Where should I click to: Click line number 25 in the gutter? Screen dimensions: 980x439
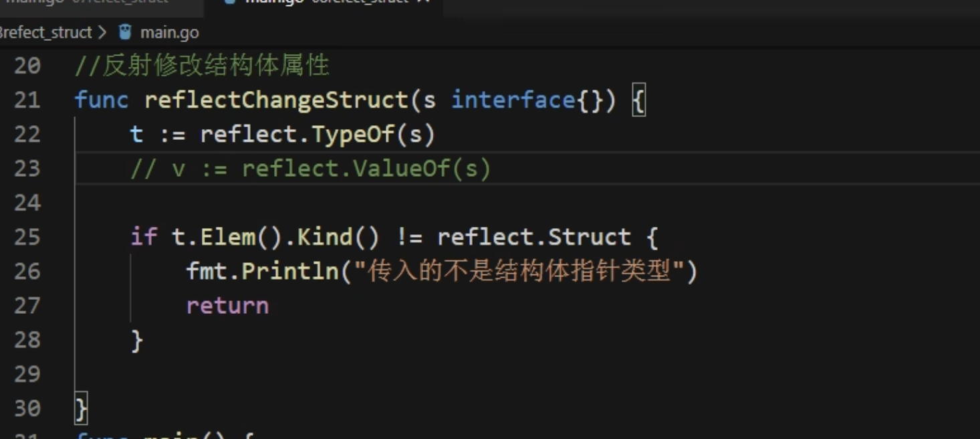tap(27, 237)
